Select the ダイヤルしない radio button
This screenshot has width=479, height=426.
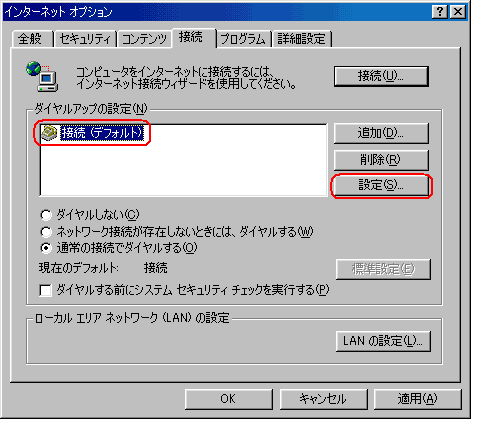pos(46,215)
